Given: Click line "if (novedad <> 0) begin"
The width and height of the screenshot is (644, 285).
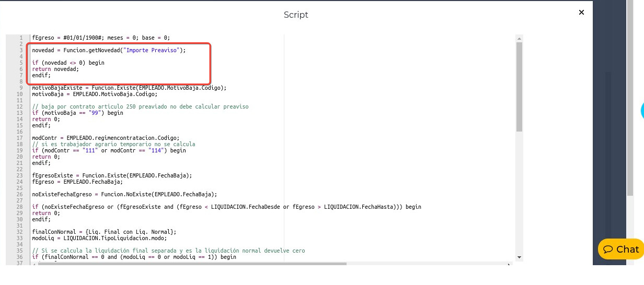Looking at the screenshot, I should coord(68,63).
